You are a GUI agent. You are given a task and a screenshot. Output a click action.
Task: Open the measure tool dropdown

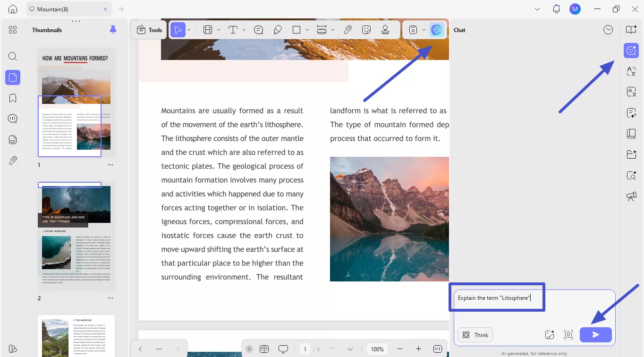pyautogui.click(x=333, y=29)
